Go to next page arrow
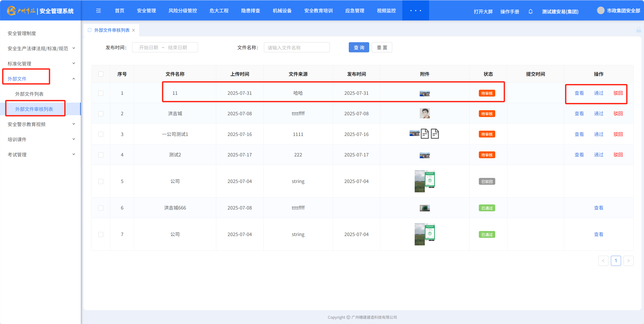The height and width of the screenshot is (324, 644). [x=628, y=261]
